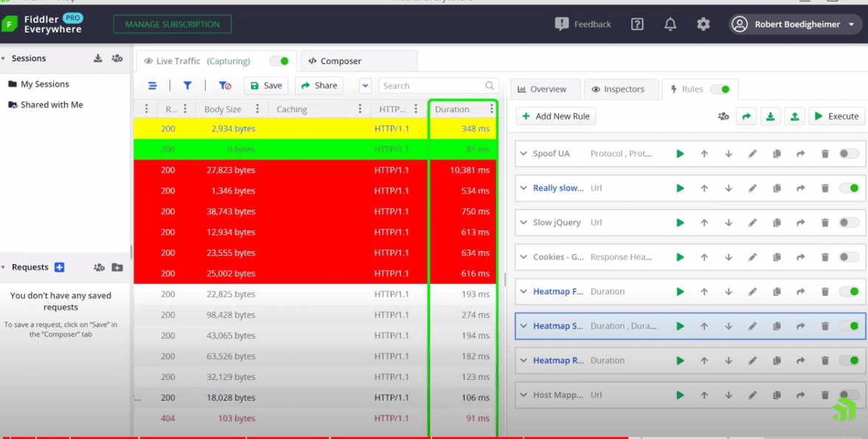868x439 pixels.
Task: Share the Heatmap S... rule
Action: click(800, 326)
